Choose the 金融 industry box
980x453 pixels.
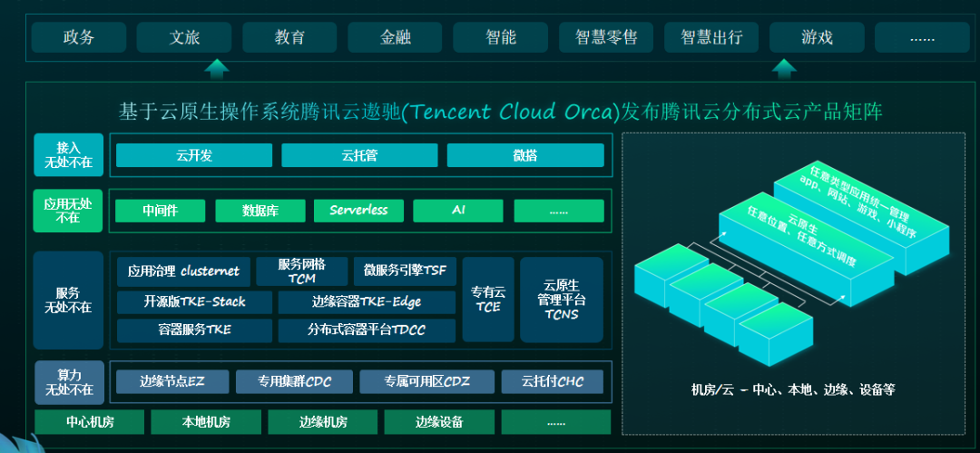tap(395, 37)
